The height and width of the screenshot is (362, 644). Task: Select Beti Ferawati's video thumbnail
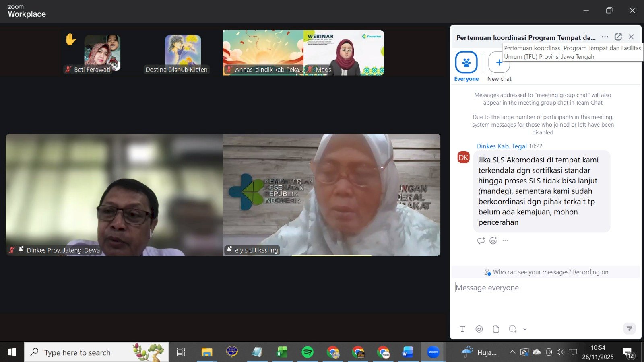102,53
